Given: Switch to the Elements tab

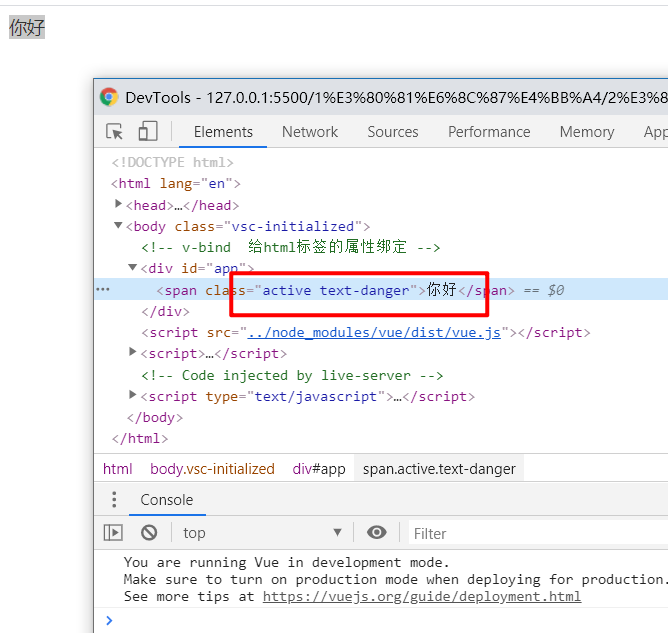Looking at the screenshot, I should coord(223,132).
